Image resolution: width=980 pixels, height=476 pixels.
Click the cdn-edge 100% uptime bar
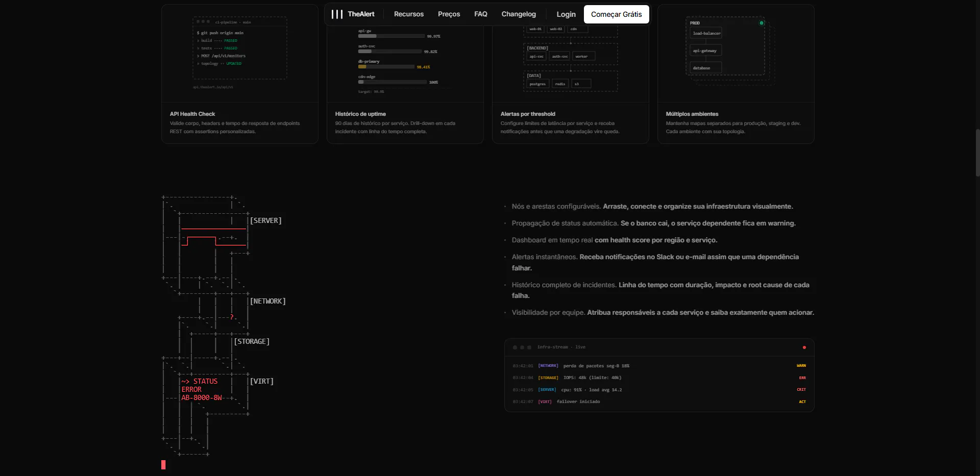[393, 82]
